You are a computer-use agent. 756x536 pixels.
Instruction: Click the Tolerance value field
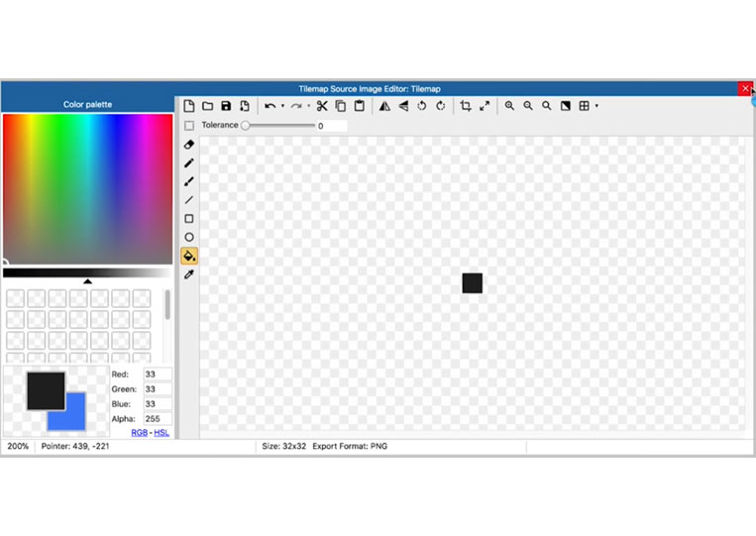click(x=332, y=126)
